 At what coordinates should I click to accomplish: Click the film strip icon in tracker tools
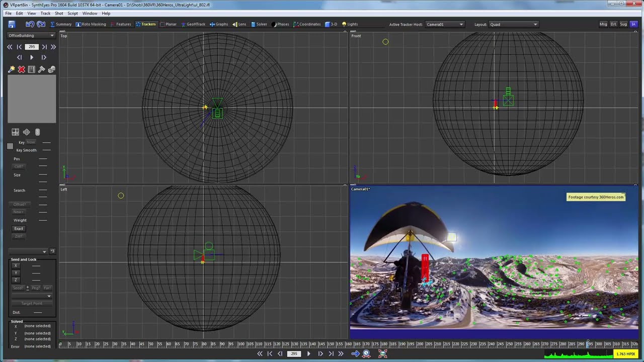(31, 69)
